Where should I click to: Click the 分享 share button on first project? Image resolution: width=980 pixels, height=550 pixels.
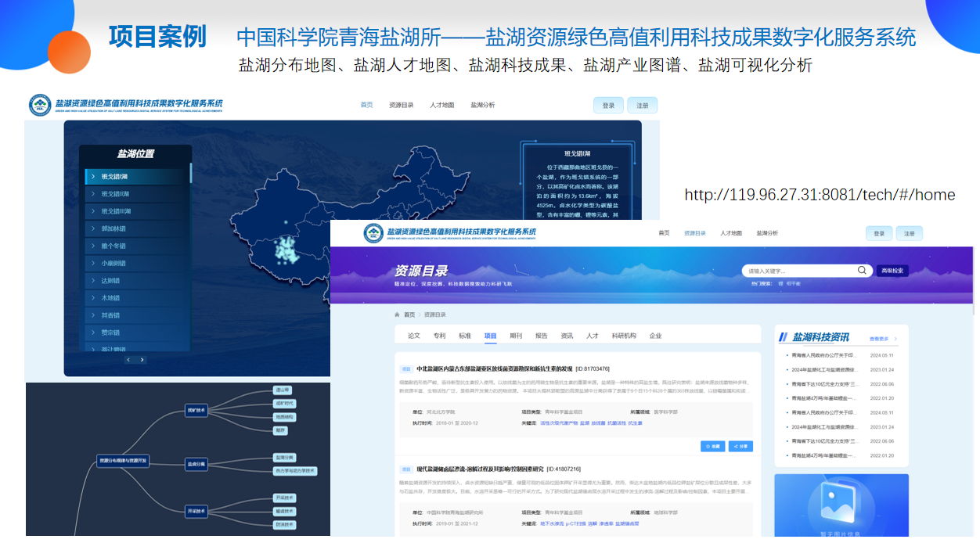pos(740,446)
